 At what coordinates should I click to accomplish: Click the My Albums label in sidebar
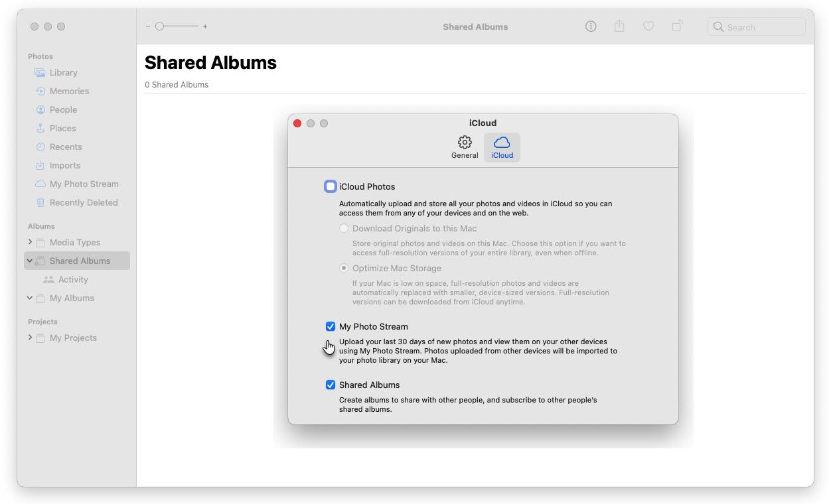pos(72,298)
